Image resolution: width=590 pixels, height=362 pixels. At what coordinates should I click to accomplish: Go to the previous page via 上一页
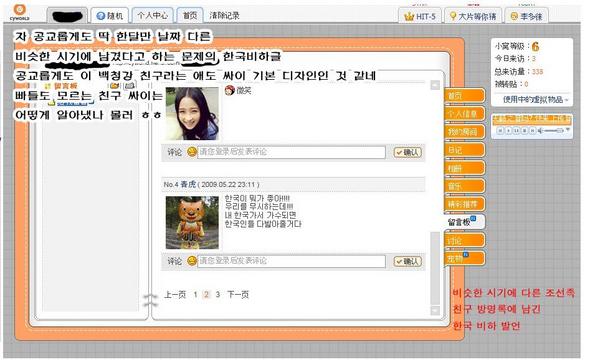click(175, 295)
